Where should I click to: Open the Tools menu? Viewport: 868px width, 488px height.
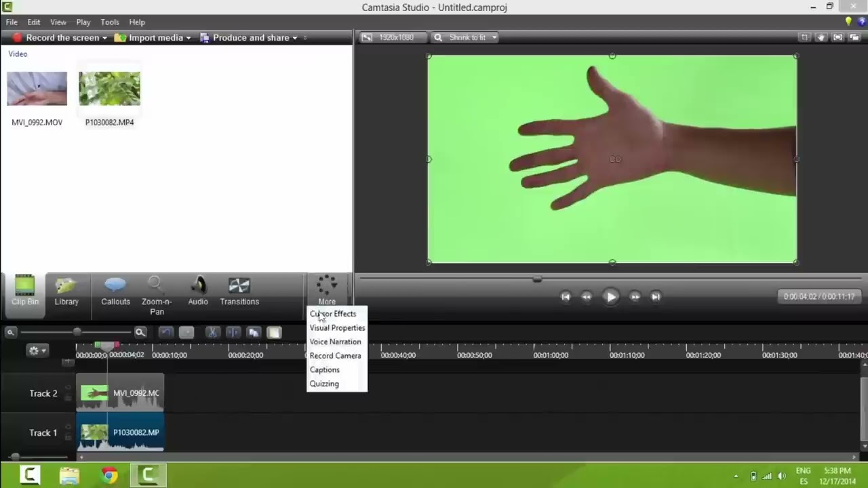pos(110,22)
